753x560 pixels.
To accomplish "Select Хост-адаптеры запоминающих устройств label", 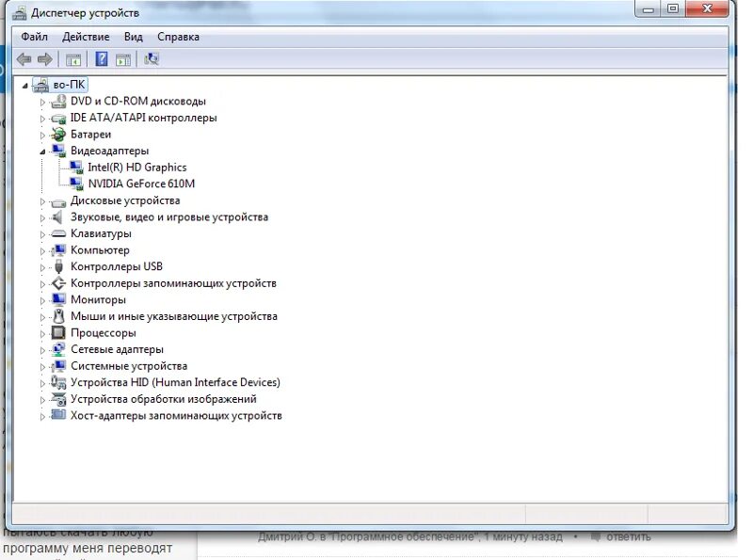I will pos(176,415).
